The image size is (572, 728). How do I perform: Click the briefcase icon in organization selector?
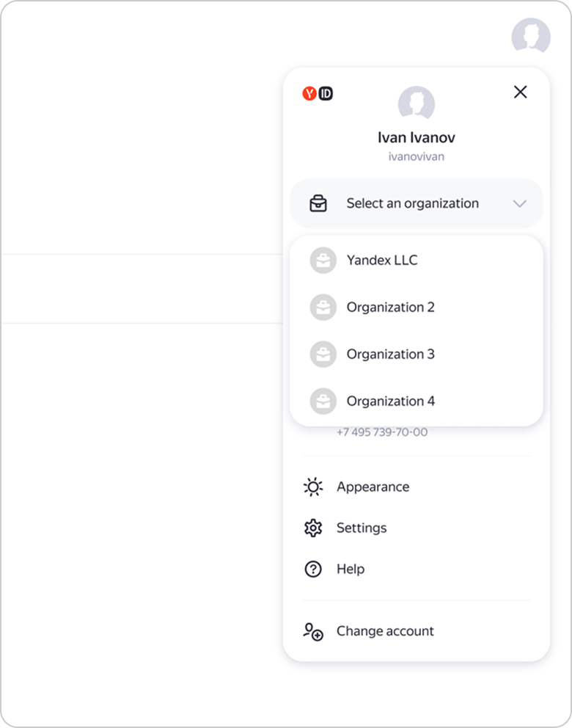pos(318,203)
